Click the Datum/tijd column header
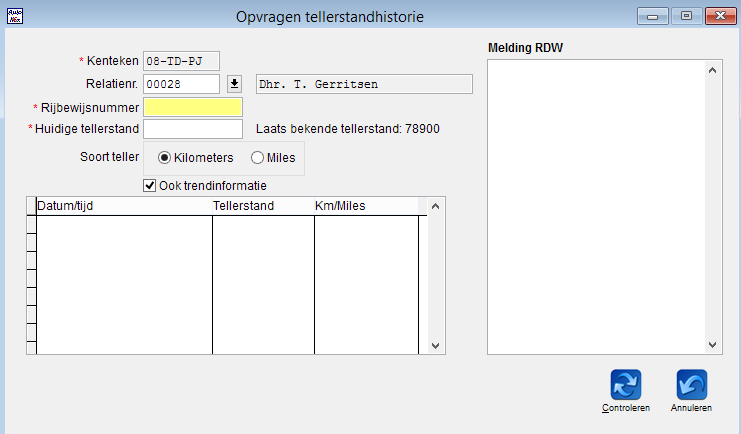This screenshot has width=741, height=434. pyautogui.click(x=124, y=206)
